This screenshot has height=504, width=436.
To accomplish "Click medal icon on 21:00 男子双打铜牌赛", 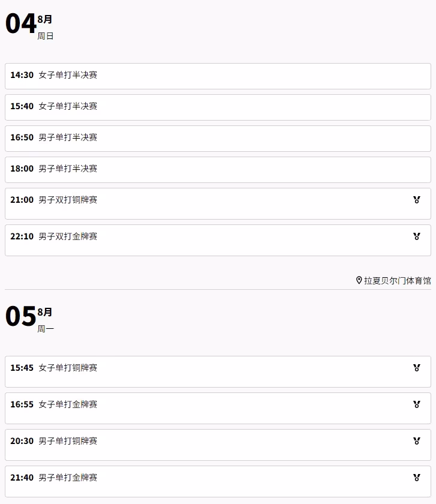I will (417, 200).
